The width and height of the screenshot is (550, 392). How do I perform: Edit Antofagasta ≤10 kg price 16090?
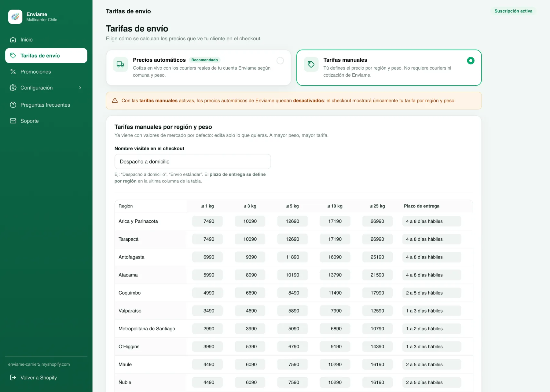pyautogui.click(x=335, y=257)
